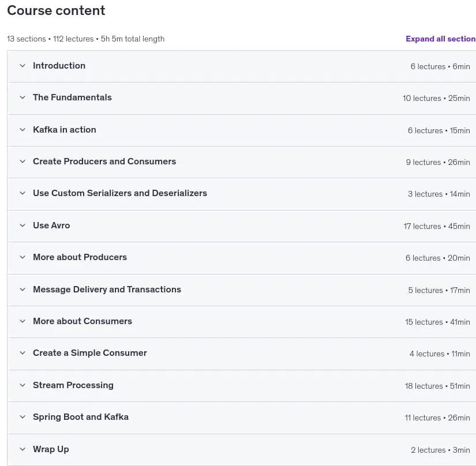Expand the Stream Processing section chevron
This screenshot has height=466, width=476.
pos(23,385)
